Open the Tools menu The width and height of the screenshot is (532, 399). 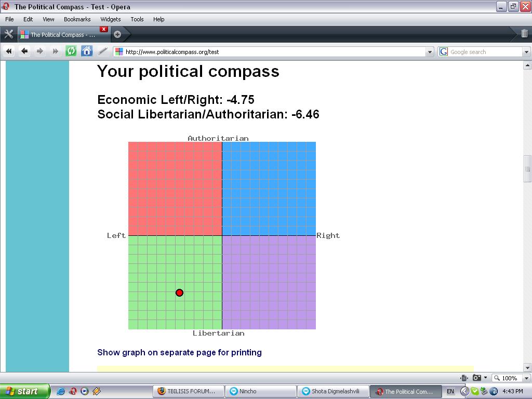(x=137, y=19)
